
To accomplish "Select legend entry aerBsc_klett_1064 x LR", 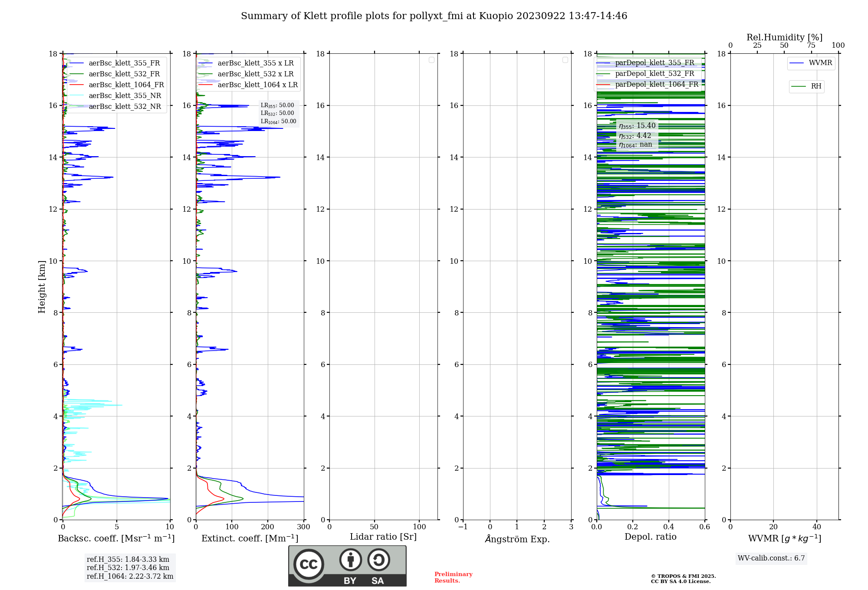I will pyautogui.click(x=249, y=85).
